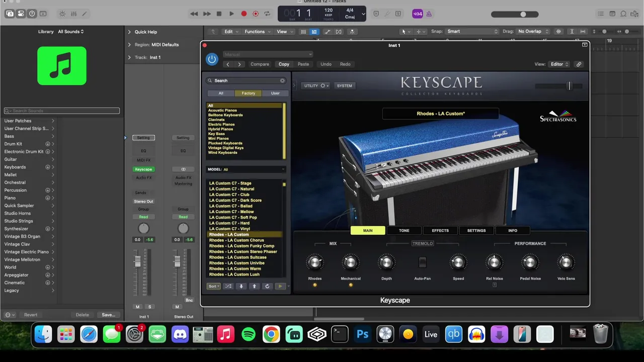The width and height of the screenshot is (644, 362).
Task: Open the Keyscape UTILITY menu
Action: click(316, 86)
